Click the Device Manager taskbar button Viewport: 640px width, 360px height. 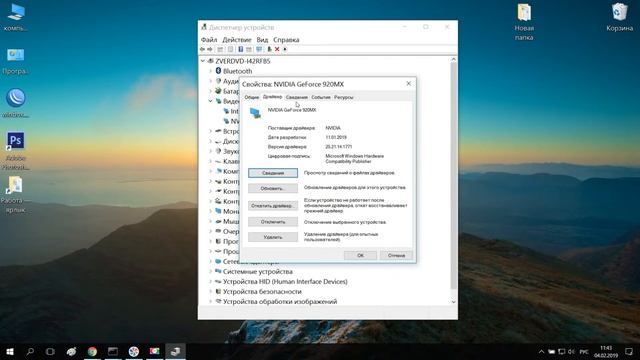(176, 351)
